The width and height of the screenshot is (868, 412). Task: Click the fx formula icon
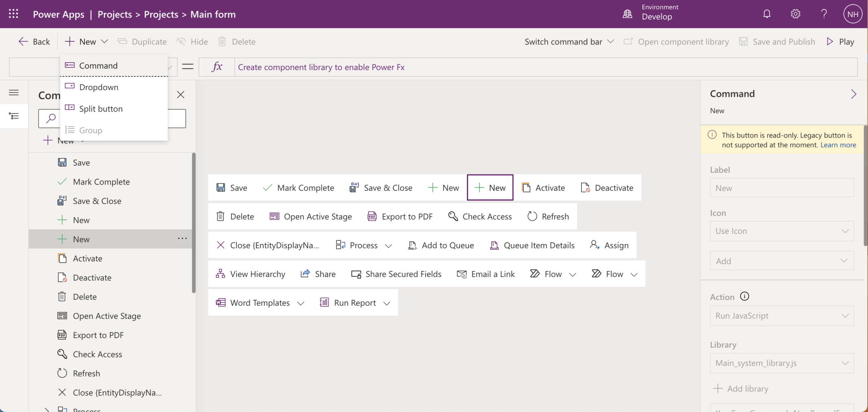pos(217,67)
